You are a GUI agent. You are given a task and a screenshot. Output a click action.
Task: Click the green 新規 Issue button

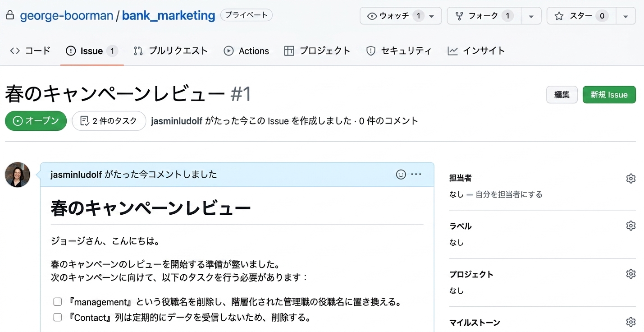click(x=609, y=95)
